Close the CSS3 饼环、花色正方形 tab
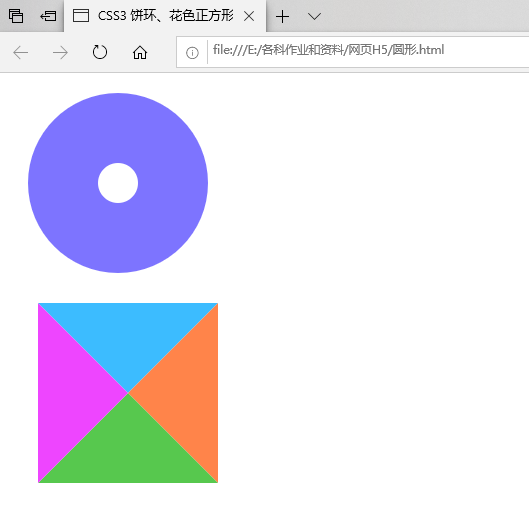The image size is (529, 518). point(249,16)
